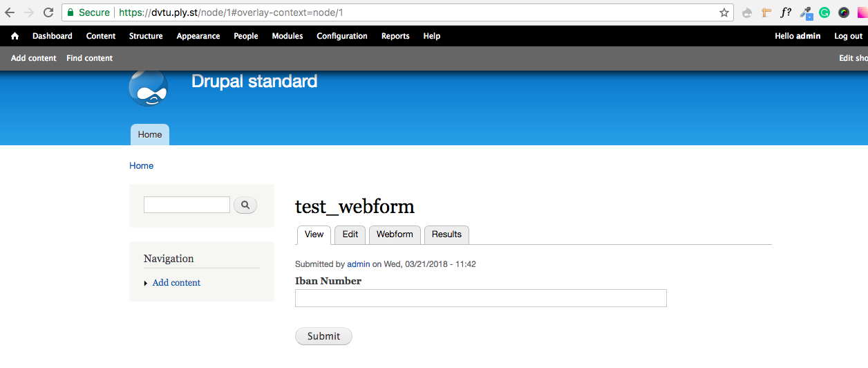
Task: Go back using the browser back arrow
Action: pos(10,12)
